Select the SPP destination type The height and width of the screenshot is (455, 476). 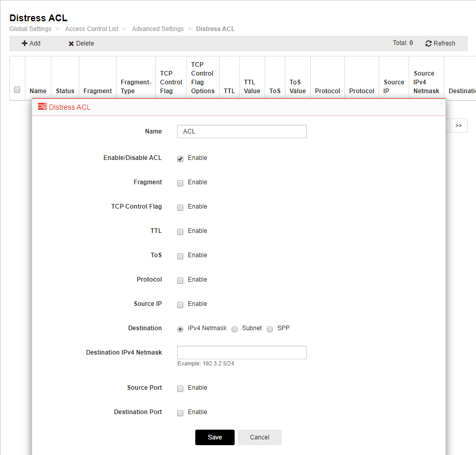(270, 329)
